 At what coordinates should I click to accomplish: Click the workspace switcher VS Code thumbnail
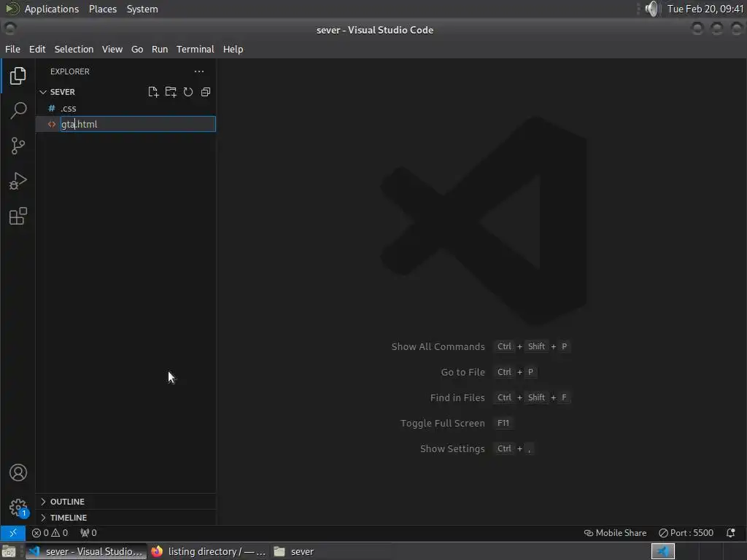[x=662, y=551]
